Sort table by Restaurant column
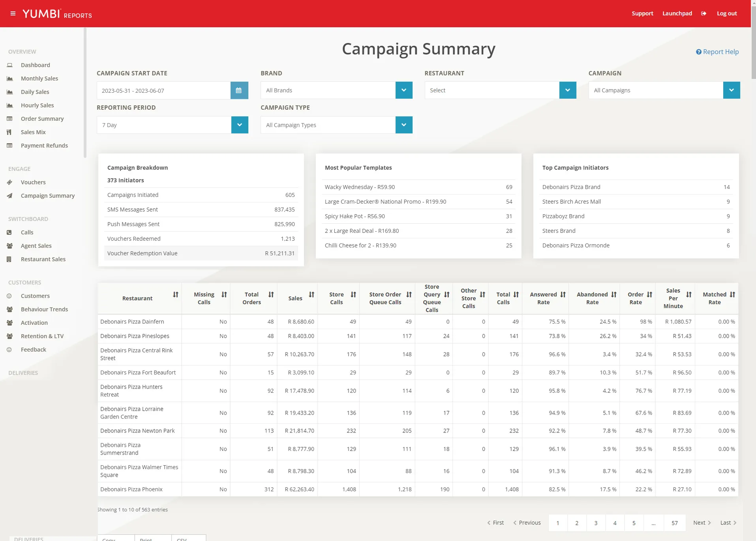Image resolution: width=756 pixels, height=541 pixels. (x=176, y=294)
